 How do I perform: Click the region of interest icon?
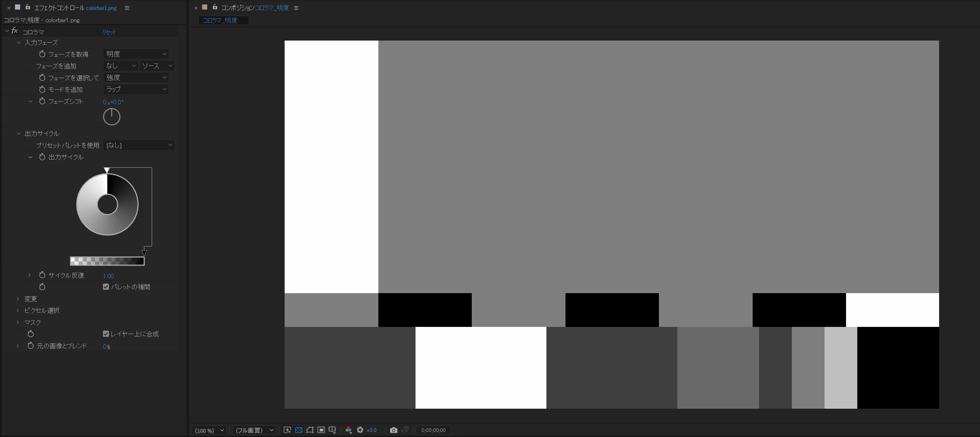pos(321,430)
